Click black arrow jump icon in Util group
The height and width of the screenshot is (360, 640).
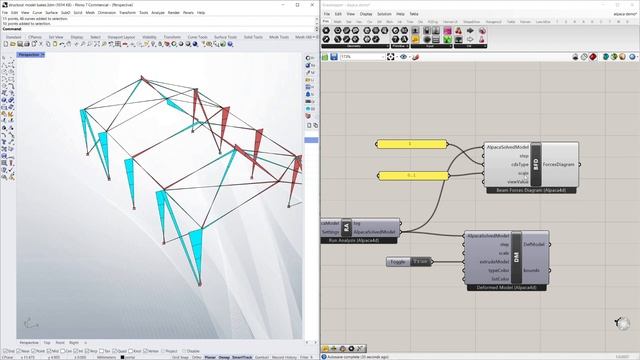(470, 31)
